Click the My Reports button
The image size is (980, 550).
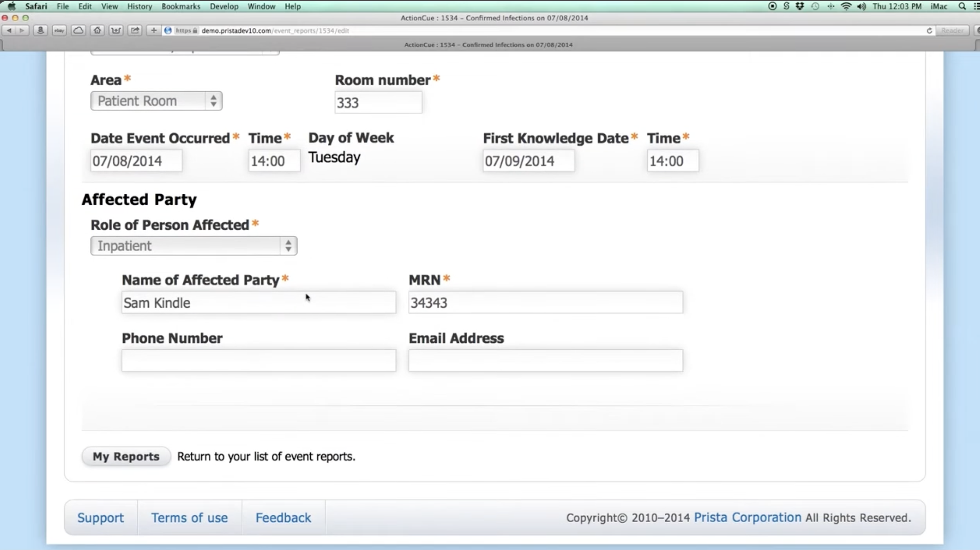pos(125,456)
